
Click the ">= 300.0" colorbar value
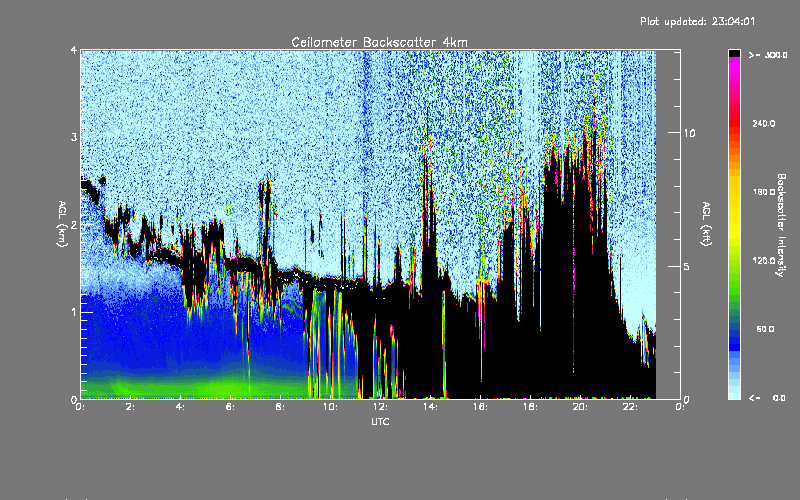[x=768, y=55]
